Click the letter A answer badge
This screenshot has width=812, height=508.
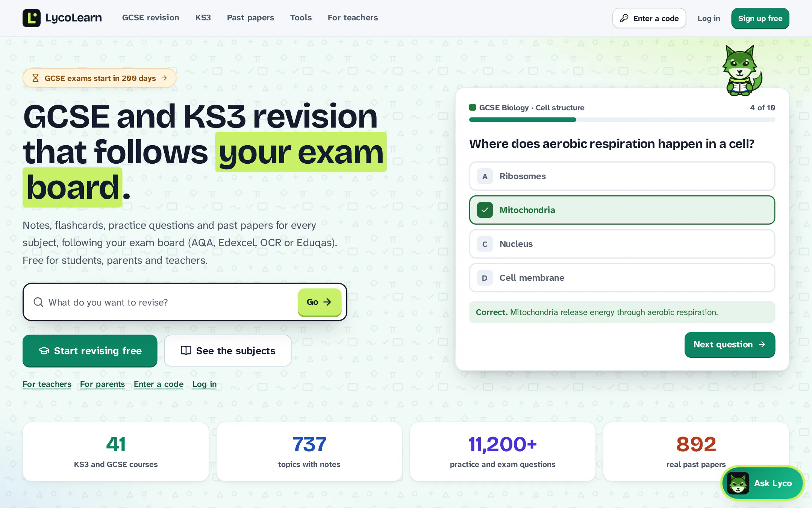[x=485, y=176]
